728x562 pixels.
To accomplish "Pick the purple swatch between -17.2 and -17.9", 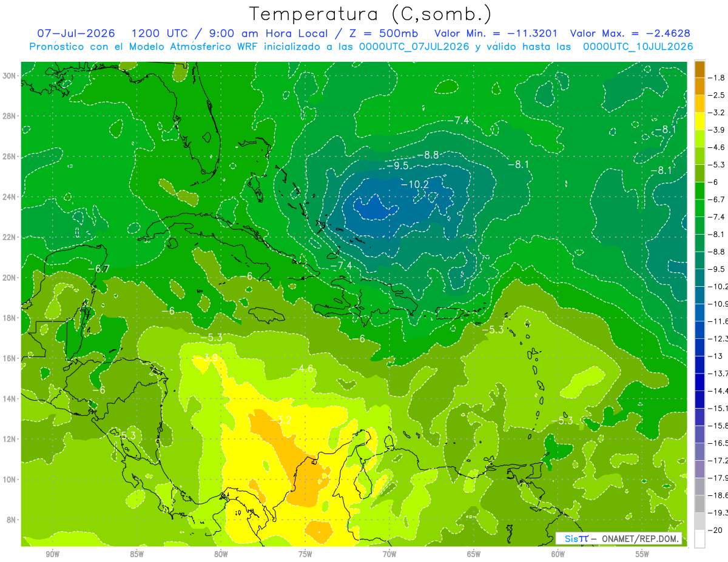I will point(699,469).
